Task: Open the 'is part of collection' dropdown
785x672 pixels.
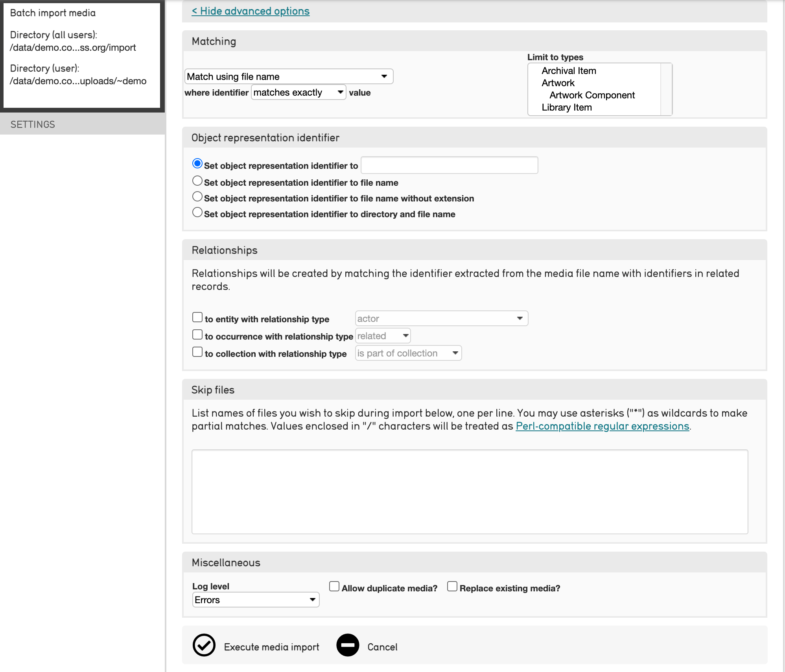Action: (408, 353)
